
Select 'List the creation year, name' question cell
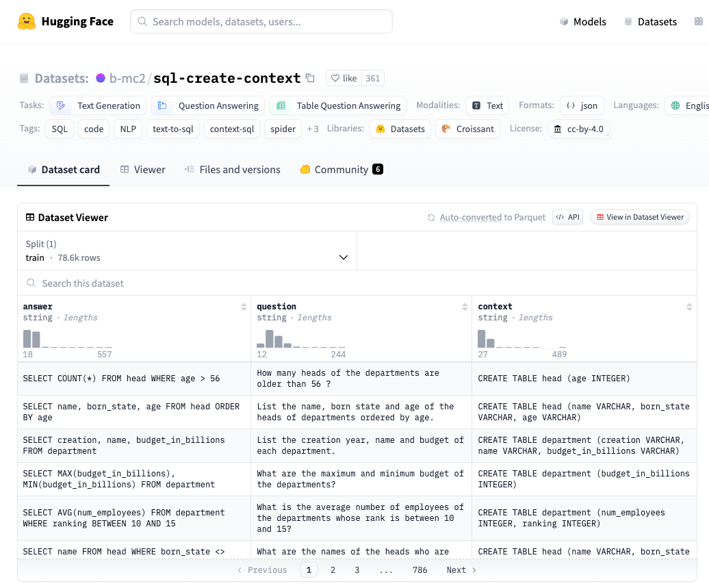point(361,446)
